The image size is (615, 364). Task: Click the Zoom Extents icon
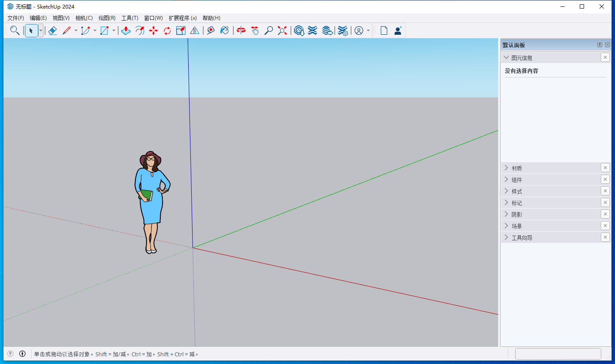pyautogui.click(x=282, y=30)
